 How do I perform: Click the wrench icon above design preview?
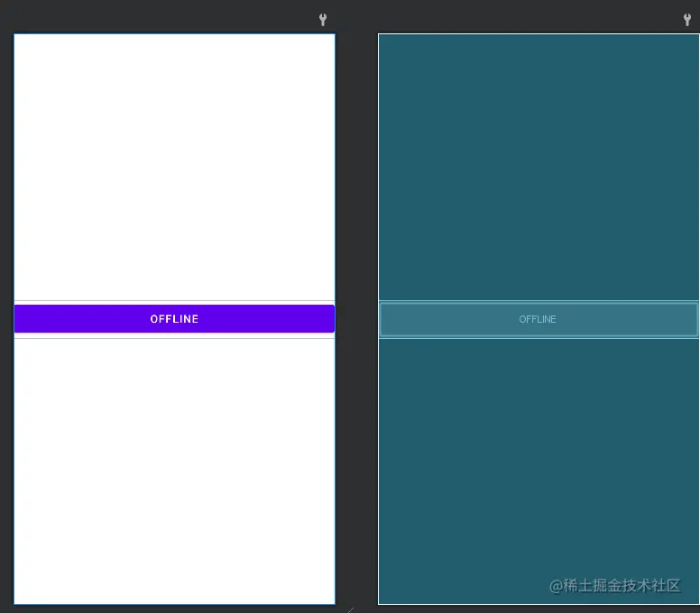(323, 19)
